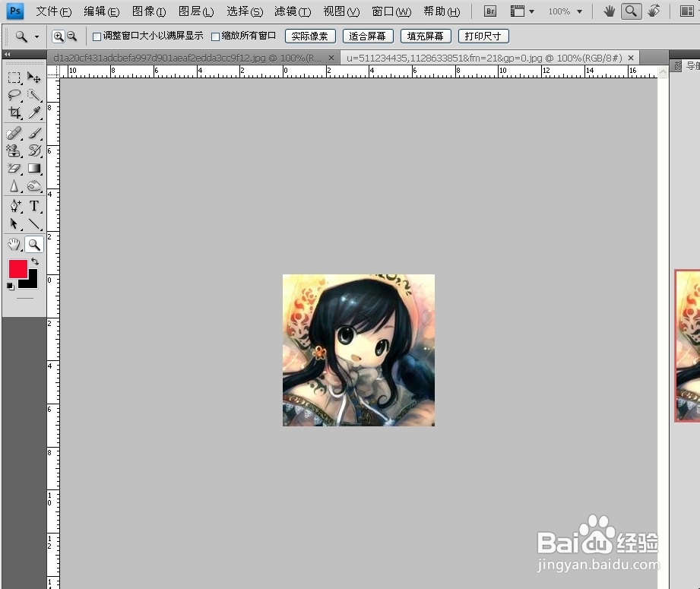Image resolution: width=700 pixels, height=589 pixels.
Task: Select the Line shape tool
Action: 34,223
